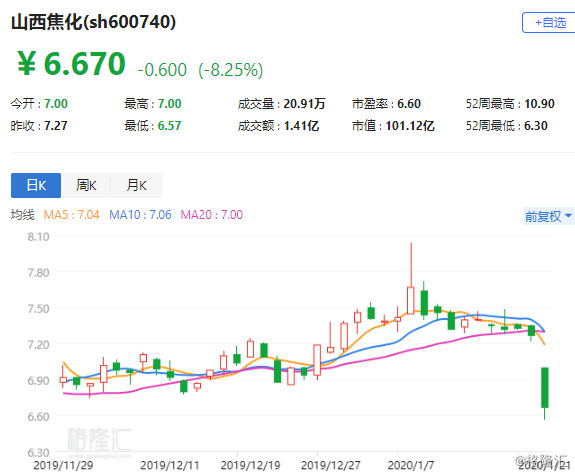Click the 52周最高 value 10.90
The width and height of the screenshot is (575, 475).
pyautogui.click(x=539, y=104)
